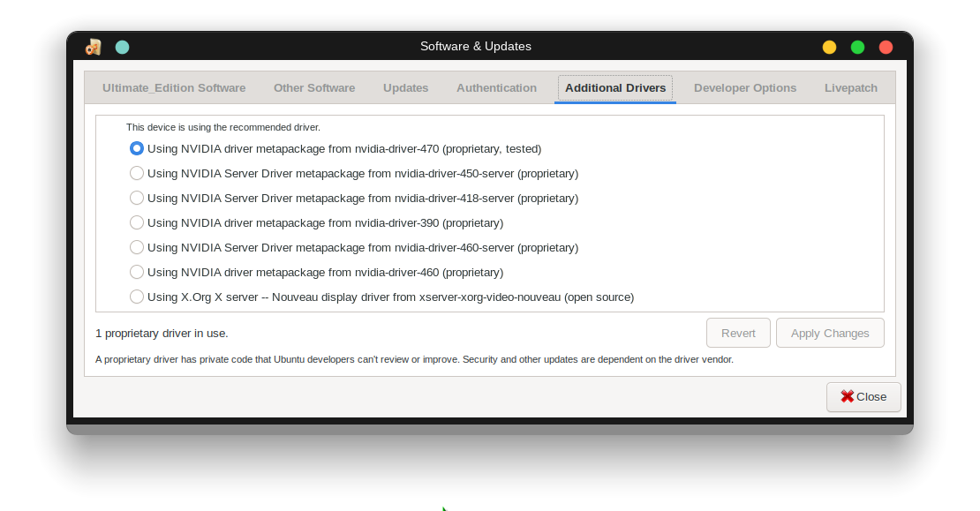
Task: Select nvidia-driver-450-server driver option
Action: point(137,173)
